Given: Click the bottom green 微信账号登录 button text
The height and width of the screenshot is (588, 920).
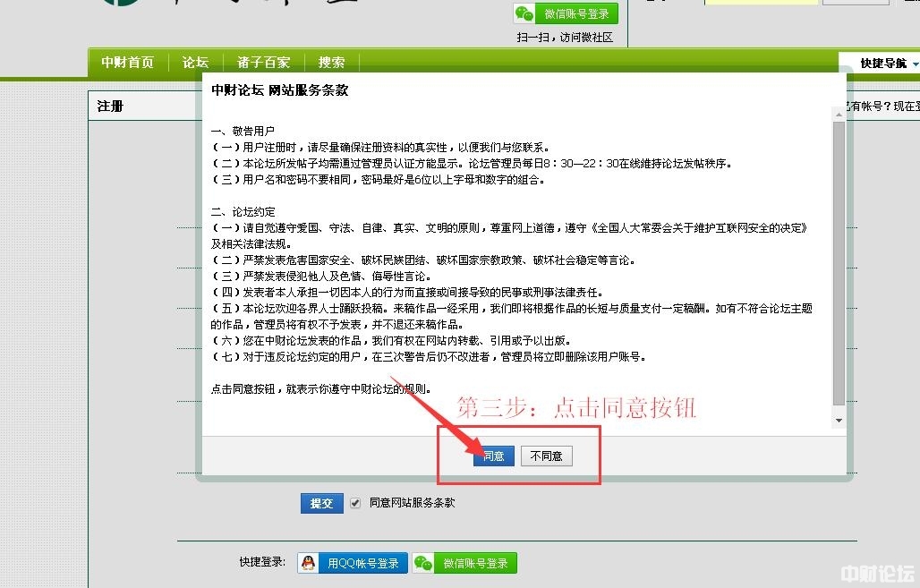Looking at the screenshot, I should (x=475, y=563).
